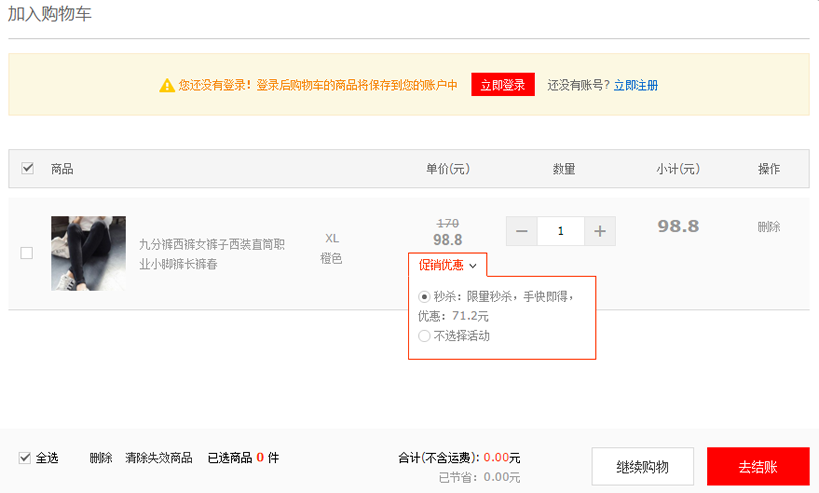
Task: Click the 促销优惠 chevron arrow
Action: (x=473, y=265)
